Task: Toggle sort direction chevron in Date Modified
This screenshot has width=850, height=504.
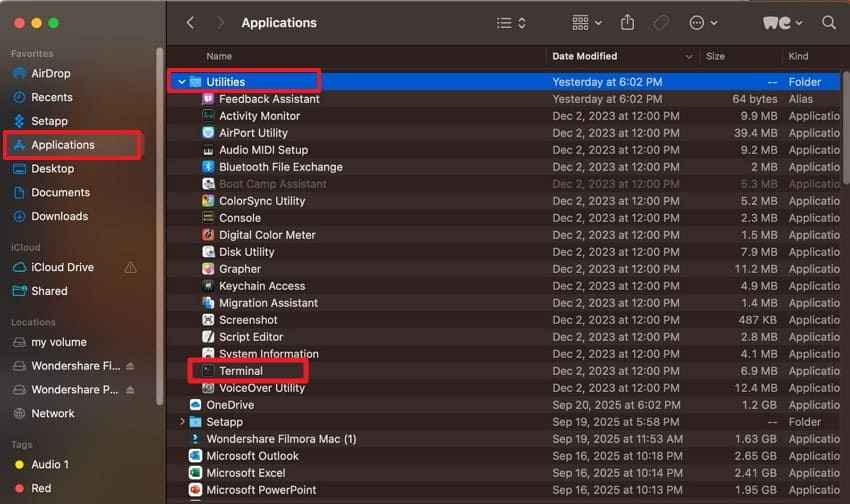Action: pos(688,56)
